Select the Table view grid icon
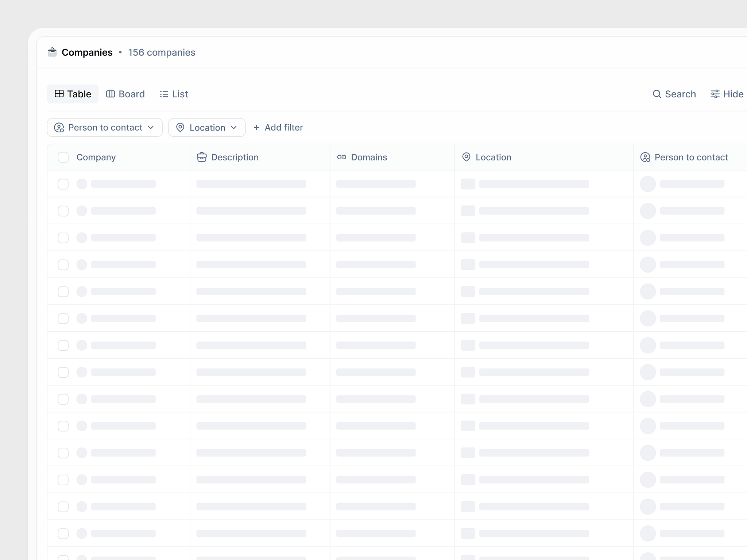 [59, 94]
